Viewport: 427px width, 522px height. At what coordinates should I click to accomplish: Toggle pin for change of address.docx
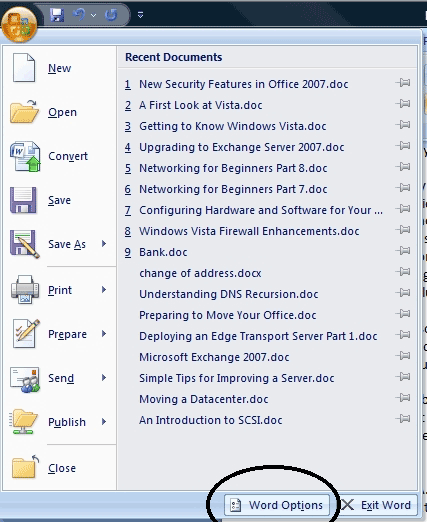pos(403,272)
